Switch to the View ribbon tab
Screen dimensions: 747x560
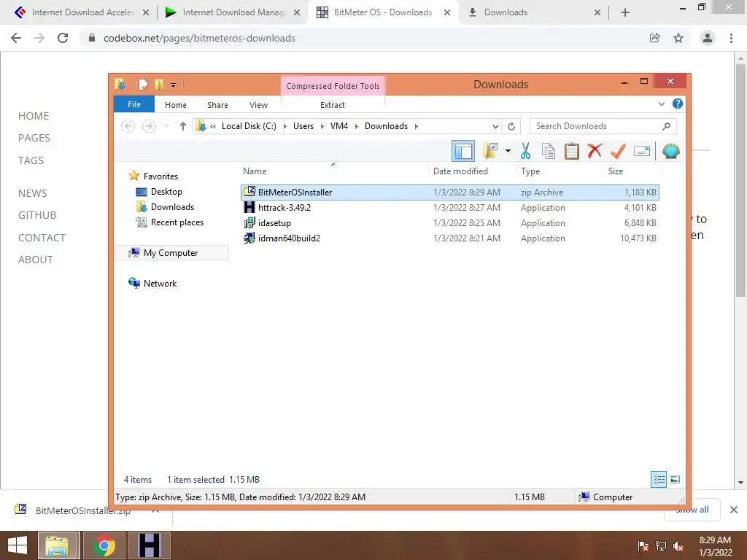tap(259, 105)
